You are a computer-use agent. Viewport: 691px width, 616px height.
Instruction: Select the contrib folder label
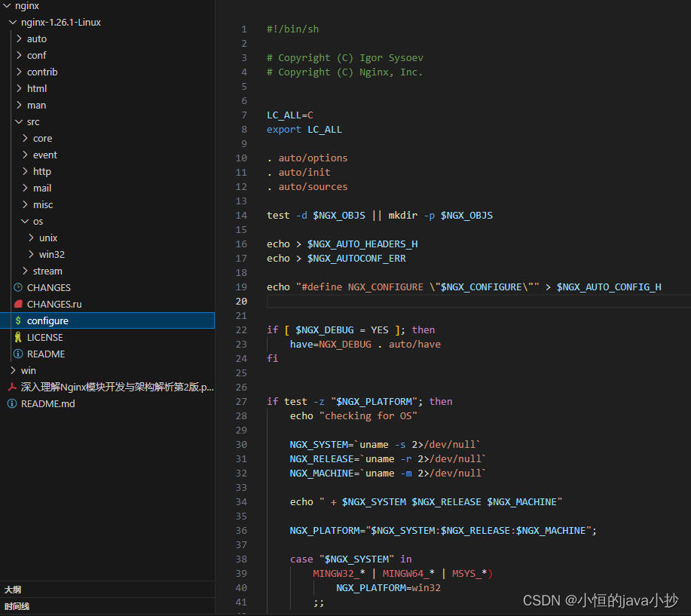pos(42,72)
